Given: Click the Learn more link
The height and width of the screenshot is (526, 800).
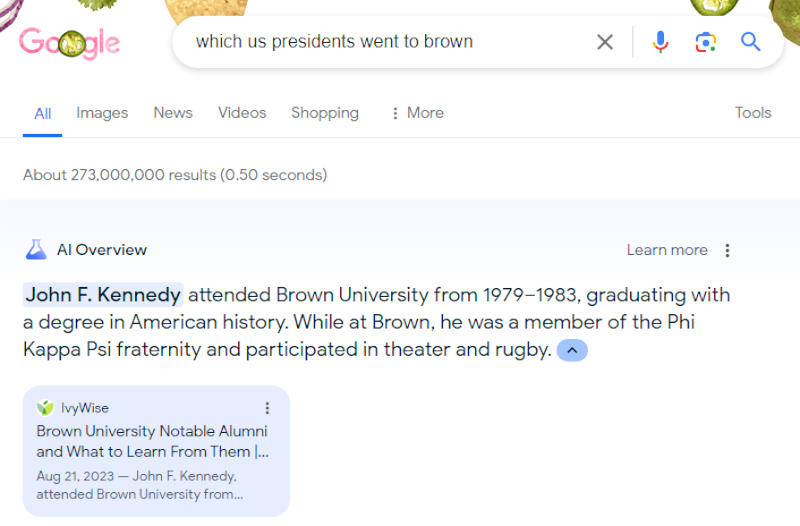Looking at the screenshot, I should (x=667, y=250).
